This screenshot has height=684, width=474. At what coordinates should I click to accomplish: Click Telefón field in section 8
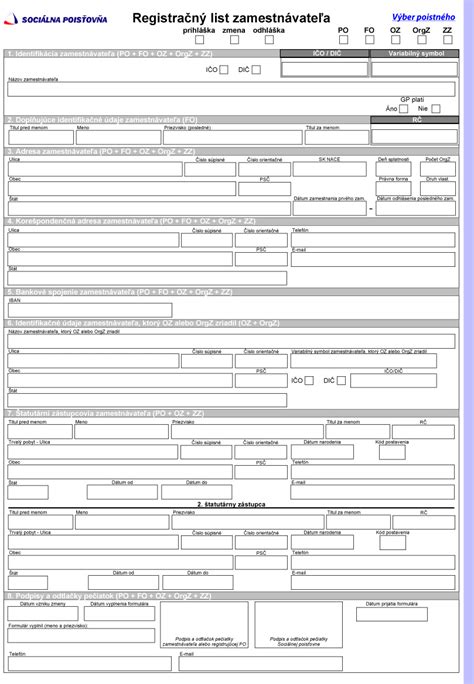[90, 663]
